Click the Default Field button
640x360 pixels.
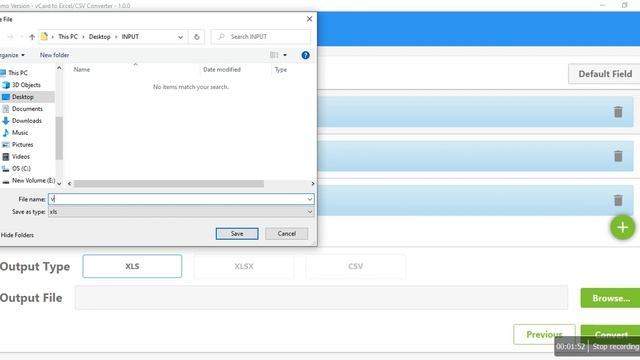[604, 74]
